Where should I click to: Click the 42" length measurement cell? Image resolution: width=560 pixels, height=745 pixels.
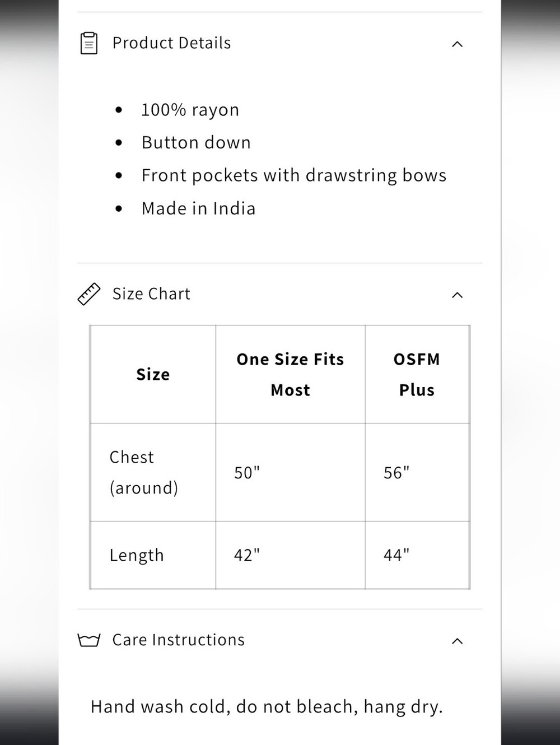click(x=291, y=555)
